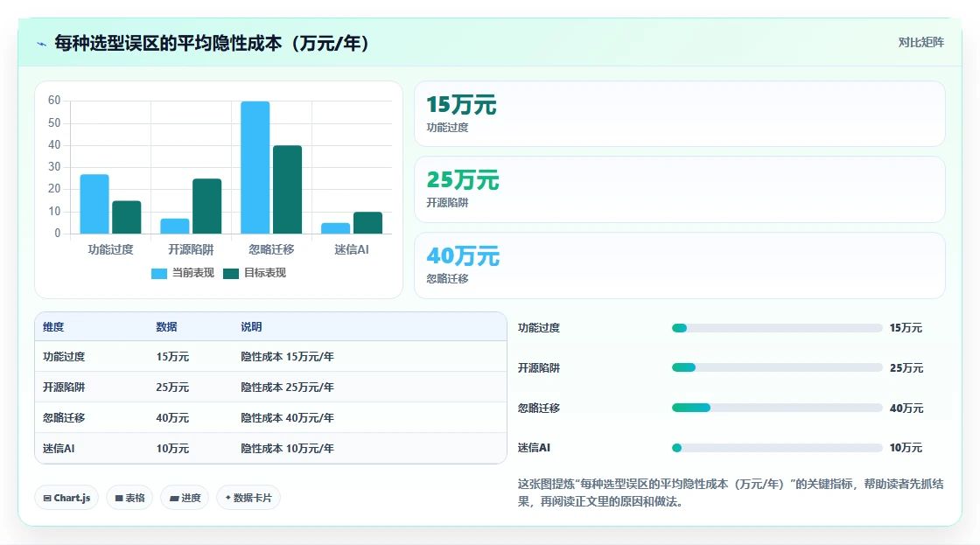This screenshot has width=980, height=545.
Task: Click the 10万元 value beside progress bar
Action: click(x=906, y=448)
